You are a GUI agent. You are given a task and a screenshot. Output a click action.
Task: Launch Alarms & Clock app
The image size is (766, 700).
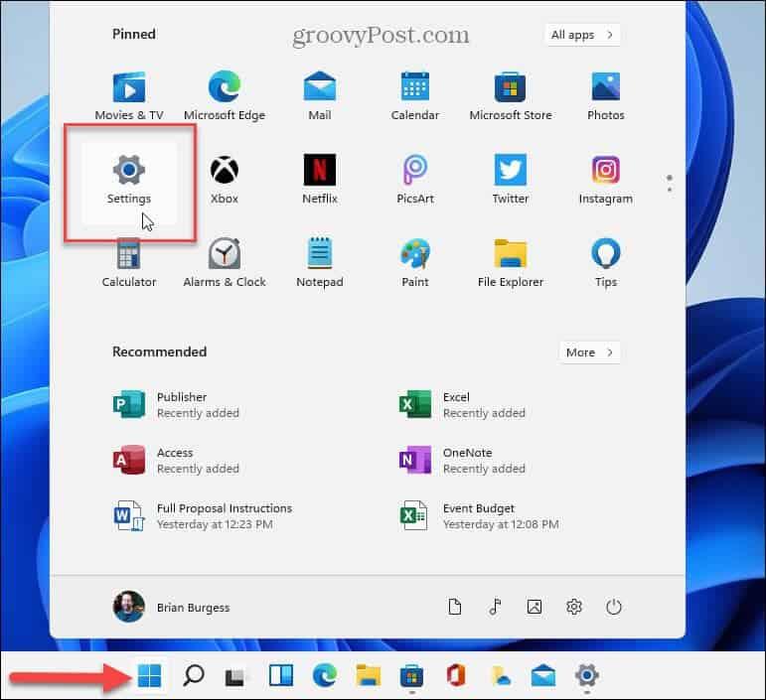pos(225,264)
